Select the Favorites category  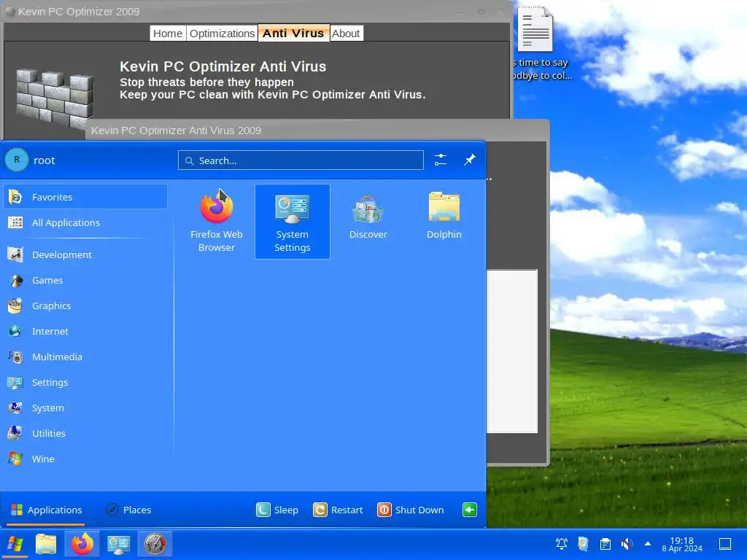(x=85, y=197)
